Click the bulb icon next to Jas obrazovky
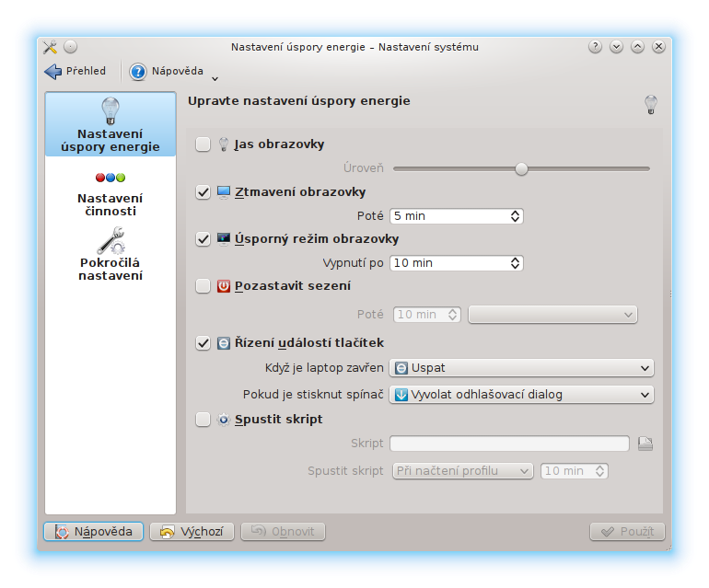The image size is (709, 588). [224, 144]
